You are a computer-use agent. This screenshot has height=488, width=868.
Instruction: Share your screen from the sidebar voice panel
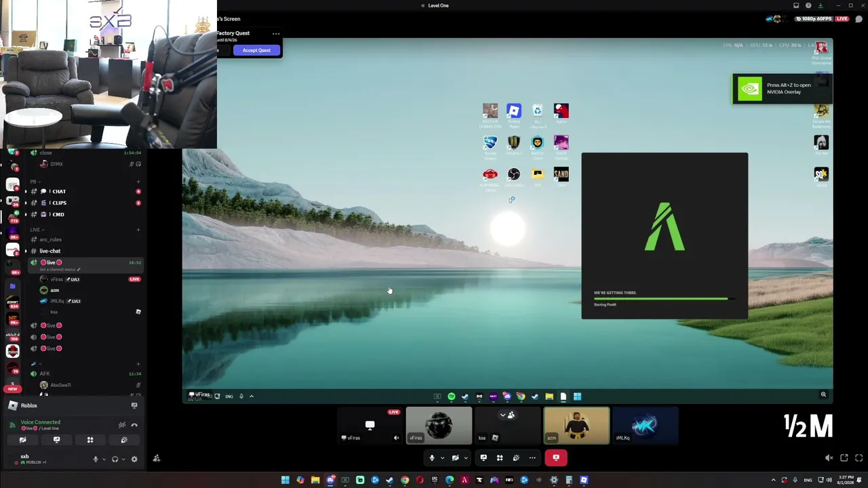(56, 440)
